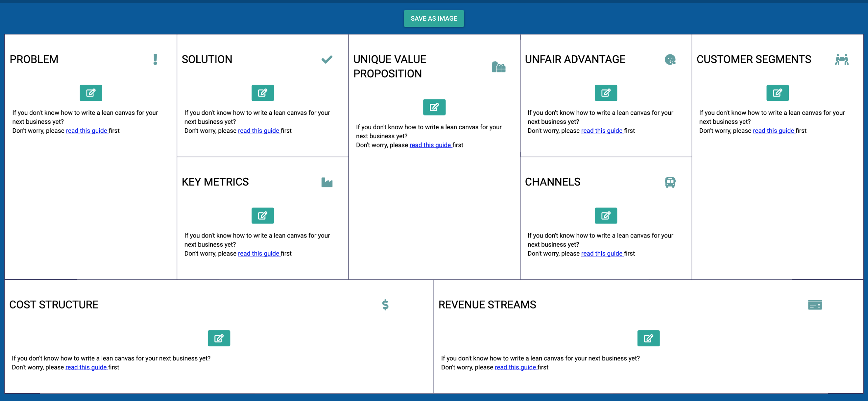Screen dimensions: 868x401
Task: Open the edit pencil in Channels section
Action: point(605,215)
